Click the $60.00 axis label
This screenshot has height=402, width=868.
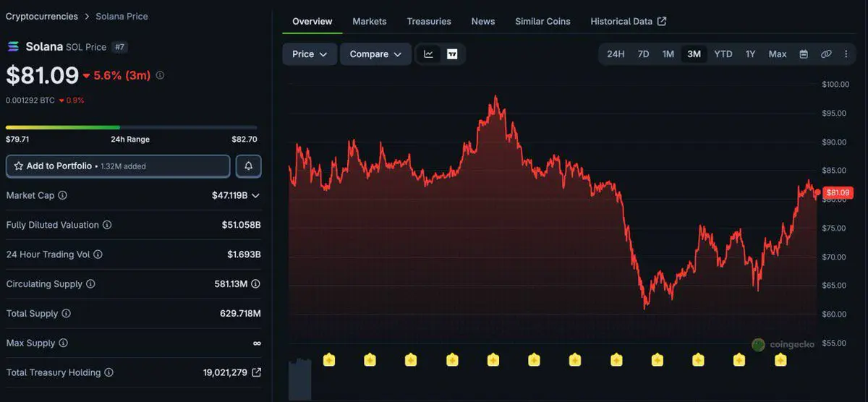(x=835, y=315)
